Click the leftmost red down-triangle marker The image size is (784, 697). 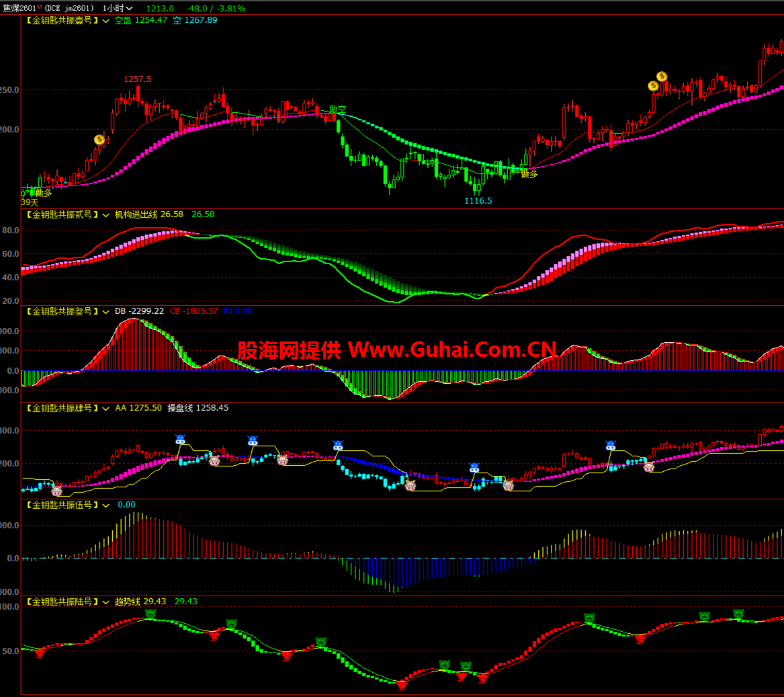click(39, 653)
